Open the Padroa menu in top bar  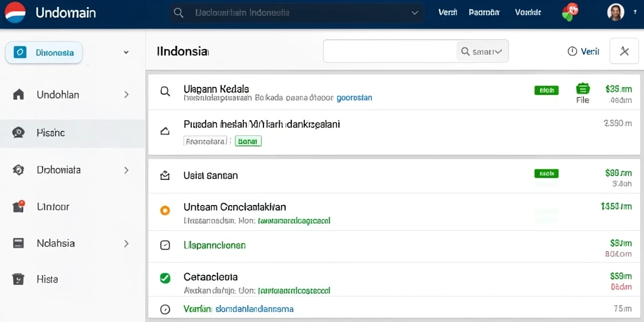pos(484,13)
